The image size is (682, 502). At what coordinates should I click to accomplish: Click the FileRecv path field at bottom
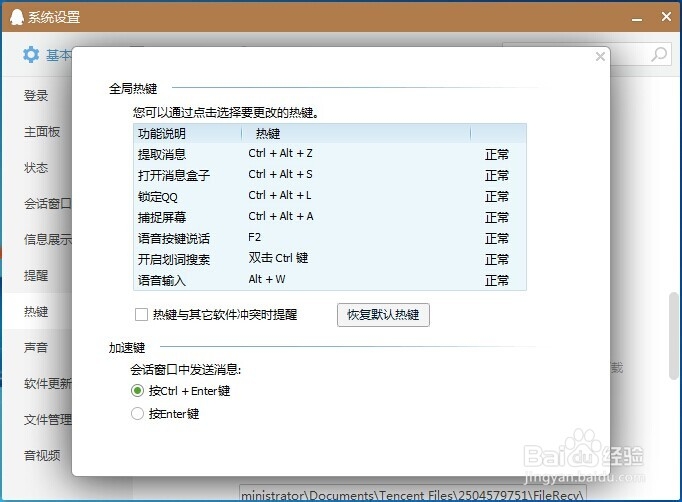pos(413,494)
